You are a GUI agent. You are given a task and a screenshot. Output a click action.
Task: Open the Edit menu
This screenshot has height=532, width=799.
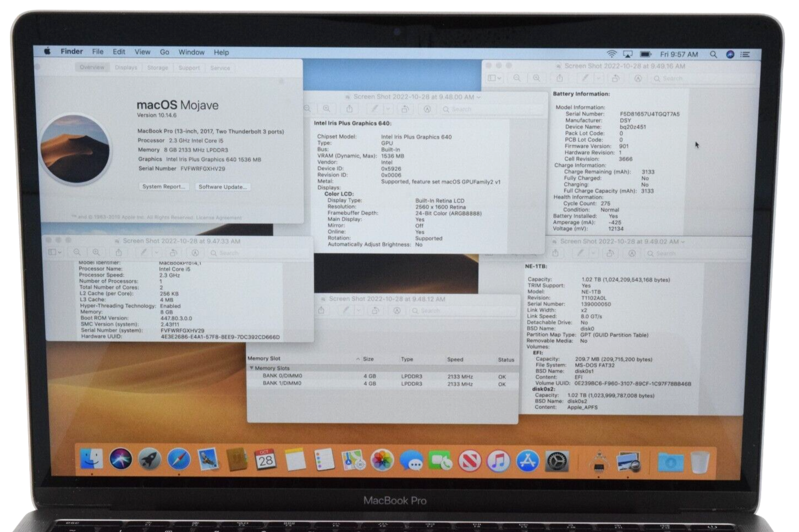pyautogui.click(x=119, y=52)
